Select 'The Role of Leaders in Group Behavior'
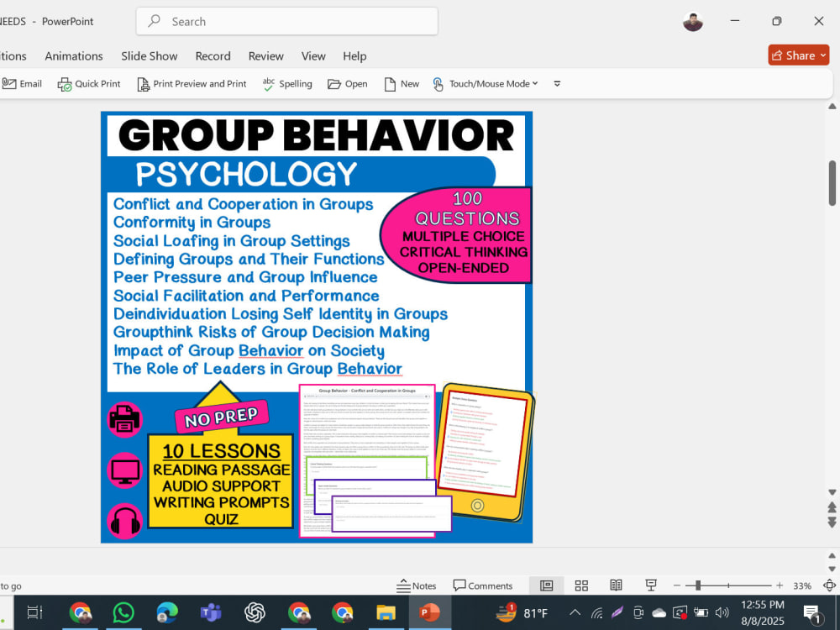This screenshot has height=630, width=840. 257,369
